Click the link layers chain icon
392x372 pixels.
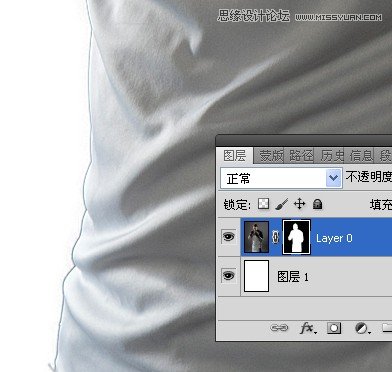click(279, 328)
